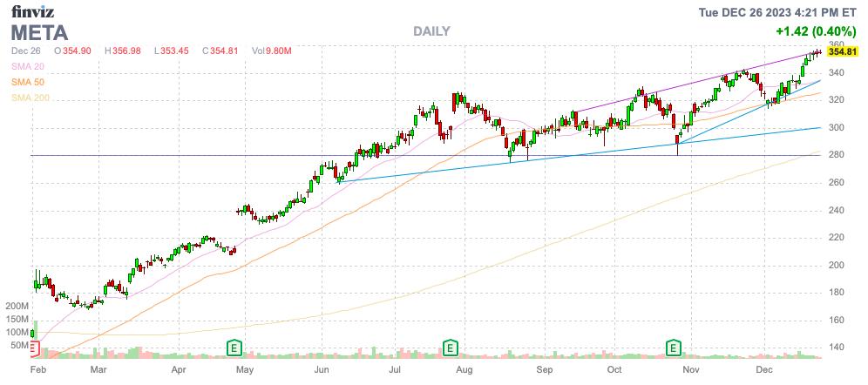Click the 340 price axis label
This screenshot has height=385, width=868.
[x=836, y=73]
